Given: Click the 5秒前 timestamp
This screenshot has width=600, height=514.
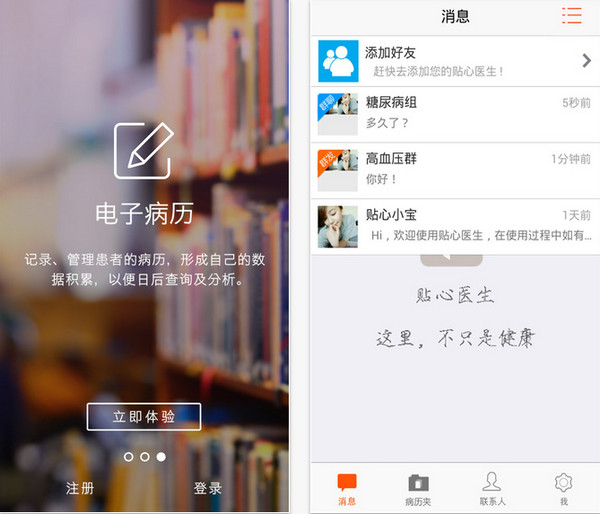Looking at the screenshot, I should pyautogui.click(x=576, y=103).
